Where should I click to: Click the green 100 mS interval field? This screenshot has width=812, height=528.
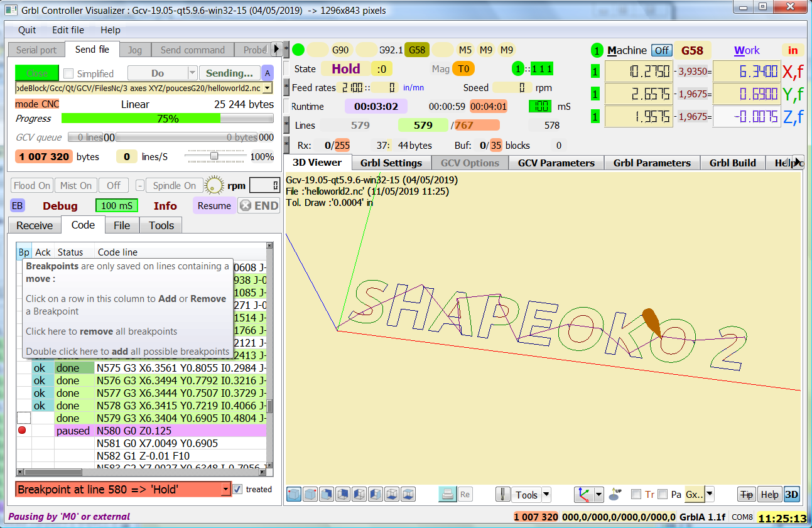pos(117,206)
